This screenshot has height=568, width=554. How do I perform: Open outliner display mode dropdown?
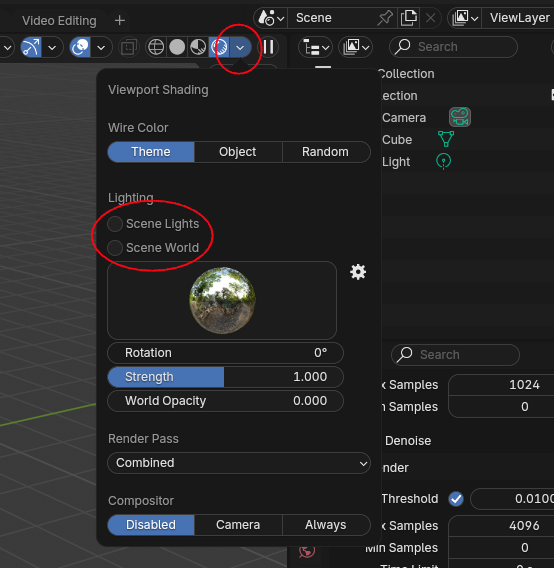click(355, 47)
